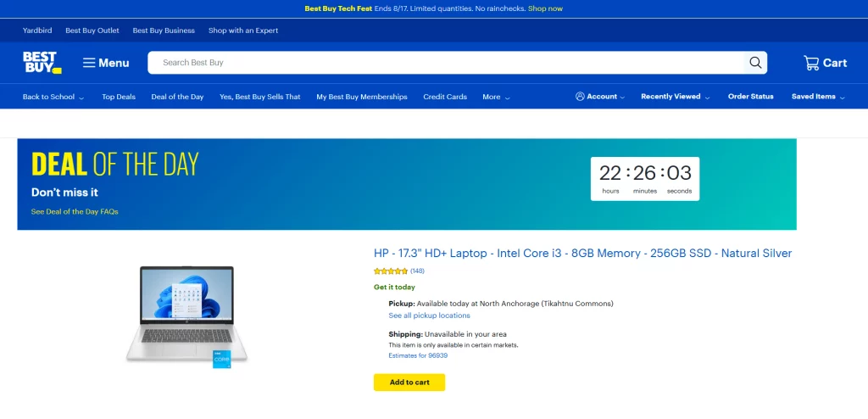Open See all pickup locations
The image size is (868, 419).
coord(429,316)
